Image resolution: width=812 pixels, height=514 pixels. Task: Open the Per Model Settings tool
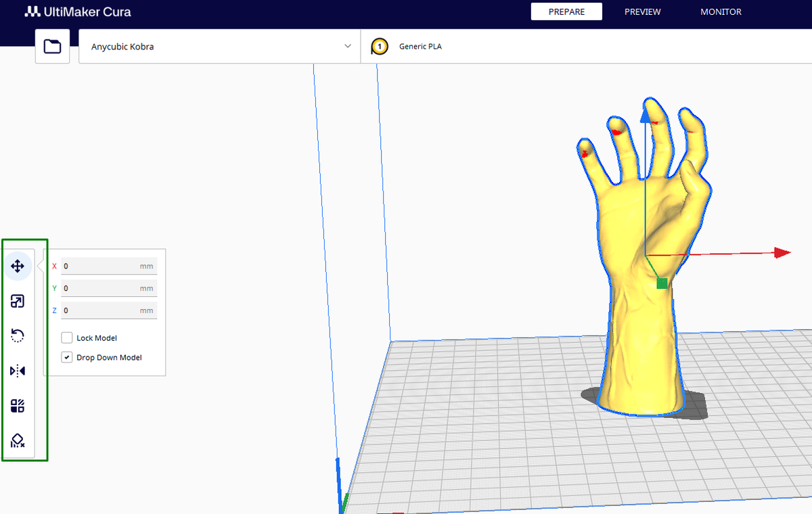pos(17,405)
